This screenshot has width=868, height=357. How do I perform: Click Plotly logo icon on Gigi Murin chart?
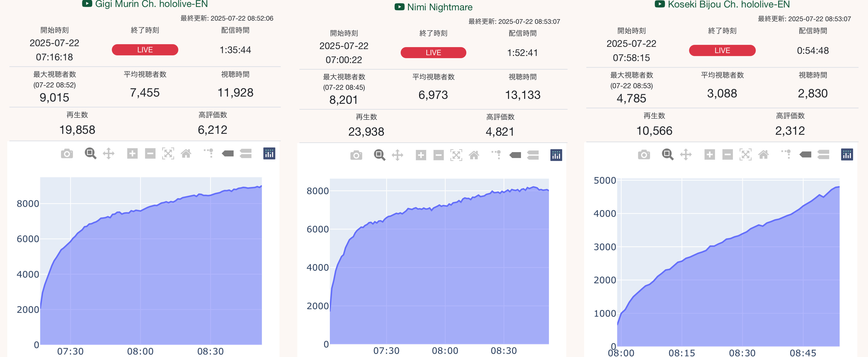tap(269, 154)
